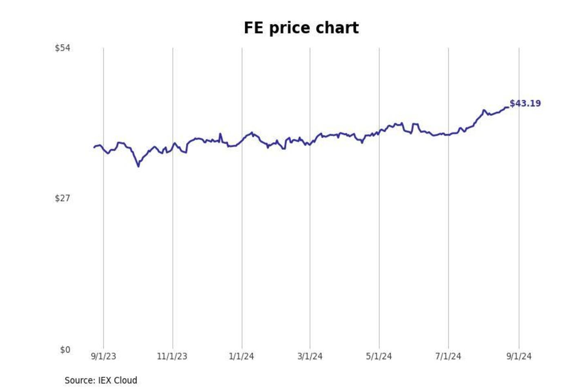Click the $0 y-axis label
Image resolution: width=588 pixels, height=392 pixels.
click(x=65, y=350)
